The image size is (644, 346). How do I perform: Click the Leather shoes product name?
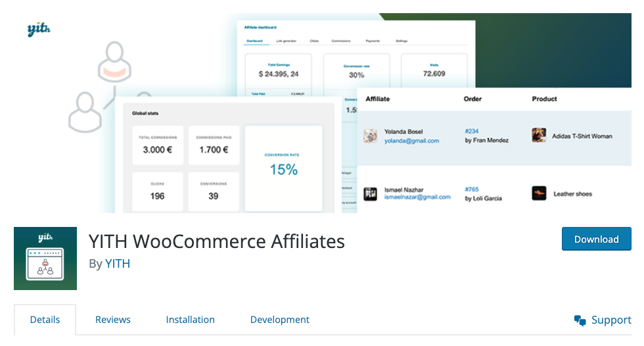(572, 193)
